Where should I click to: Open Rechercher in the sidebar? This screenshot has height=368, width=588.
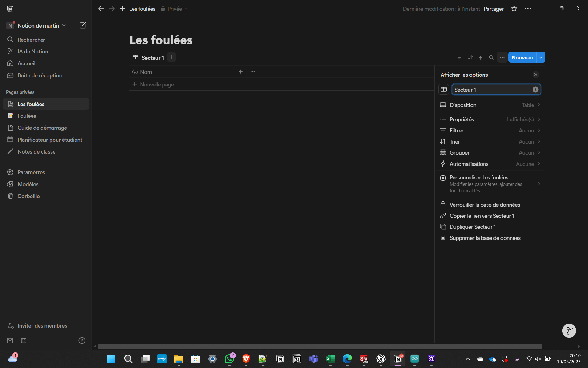click(x=46, y=40)
